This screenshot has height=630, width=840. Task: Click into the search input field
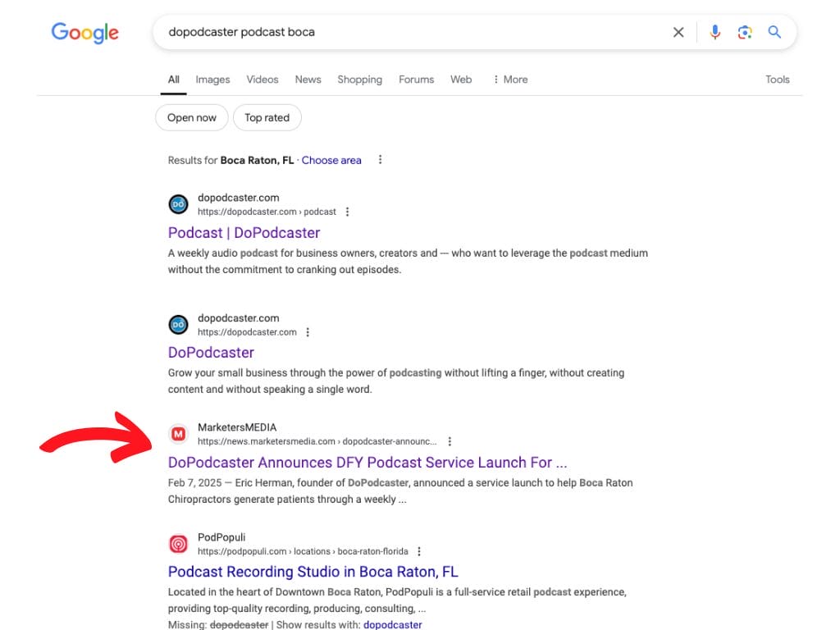(x=410, y=32)
